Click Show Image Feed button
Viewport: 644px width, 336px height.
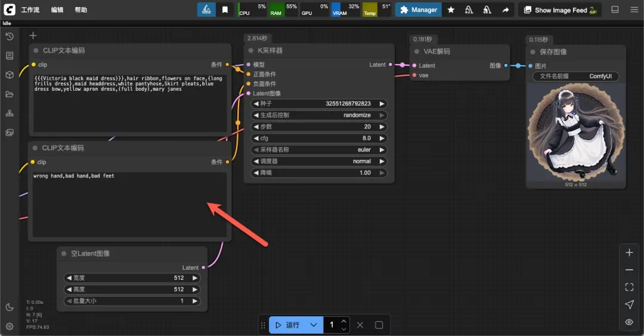(x=560, y=10)
